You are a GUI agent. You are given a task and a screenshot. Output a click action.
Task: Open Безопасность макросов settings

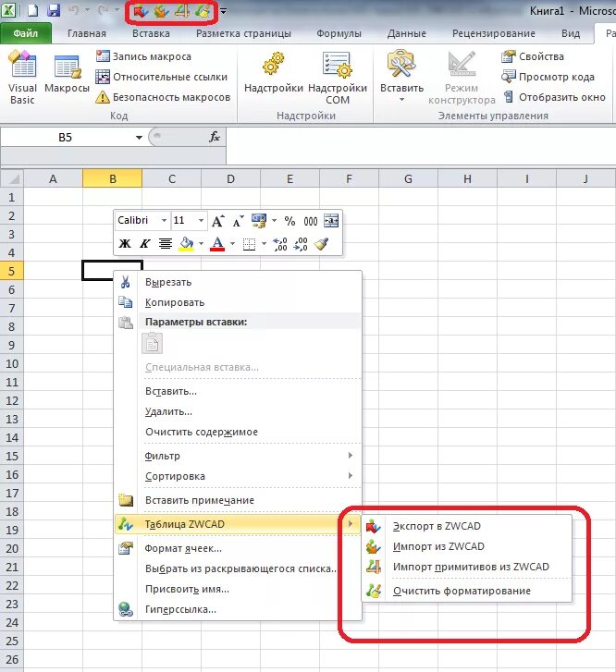click(163, 97)
